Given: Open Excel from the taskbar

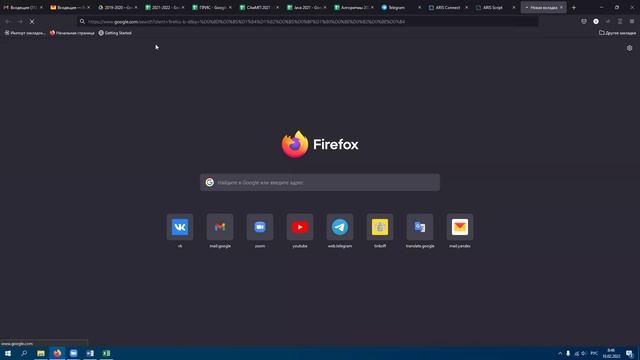Looking at the screenshot, I should [x=106, y=353].
